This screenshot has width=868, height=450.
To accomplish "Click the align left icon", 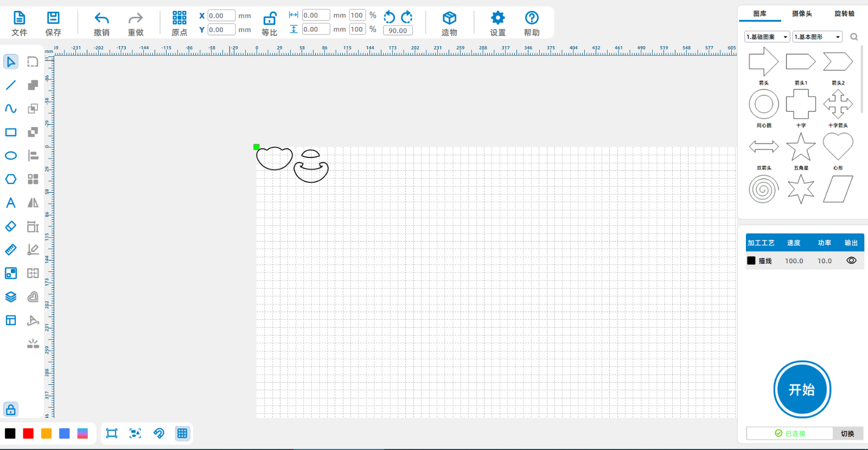I will coord(33,156).
